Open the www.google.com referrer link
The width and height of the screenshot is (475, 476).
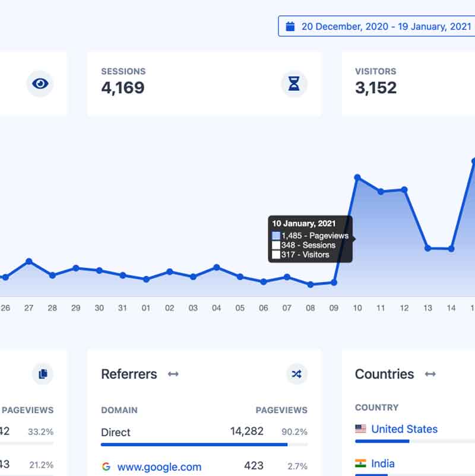[159, 467]
